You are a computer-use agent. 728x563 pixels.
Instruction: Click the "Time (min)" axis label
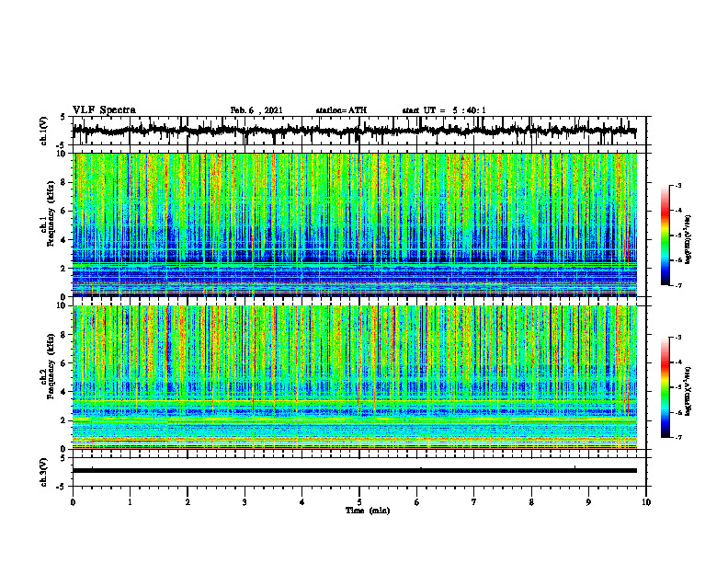368,511
